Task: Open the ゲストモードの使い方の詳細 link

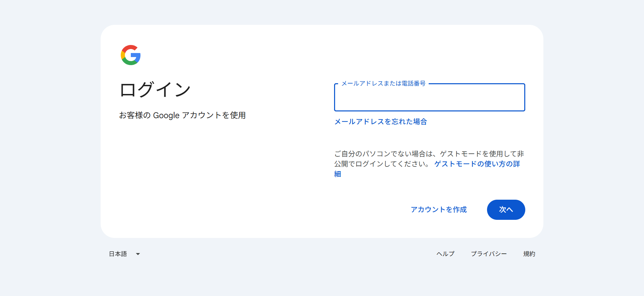Action: (x=477, y=164)
